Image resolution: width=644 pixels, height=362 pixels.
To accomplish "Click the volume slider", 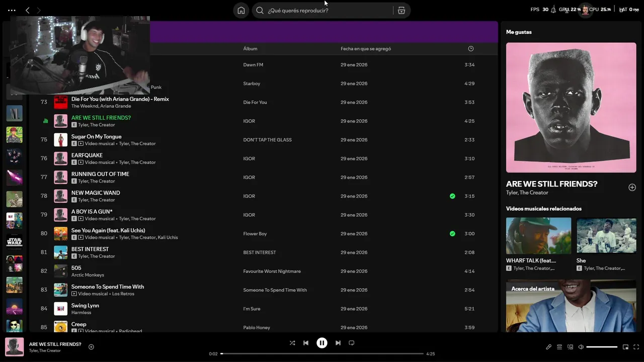I will pyautogui.click(x=602, y=347).
